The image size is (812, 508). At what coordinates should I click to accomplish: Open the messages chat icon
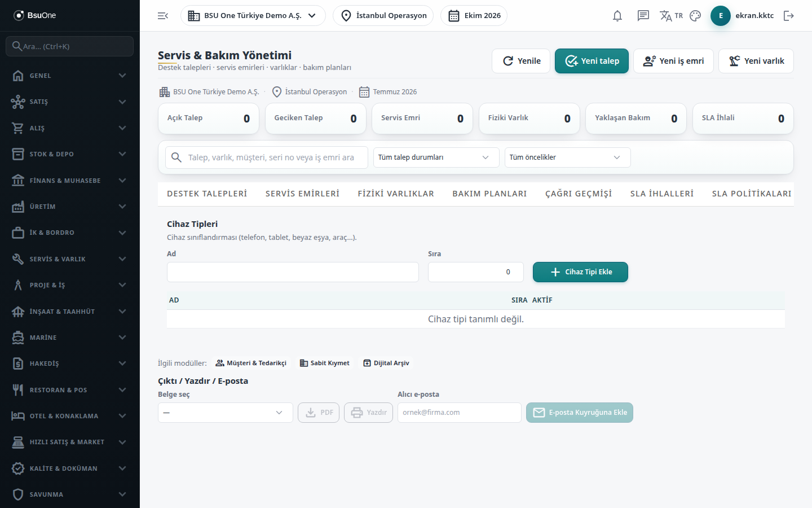(x=643, y=16)
